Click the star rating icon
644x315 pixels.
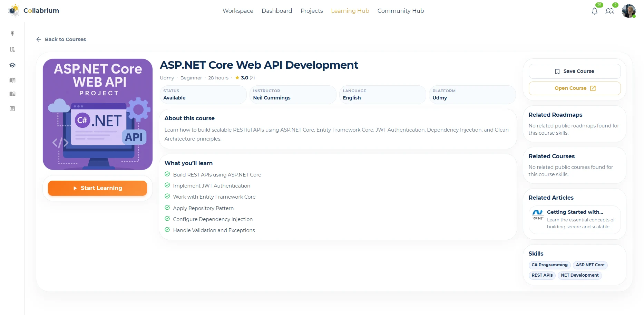[237, 78]
